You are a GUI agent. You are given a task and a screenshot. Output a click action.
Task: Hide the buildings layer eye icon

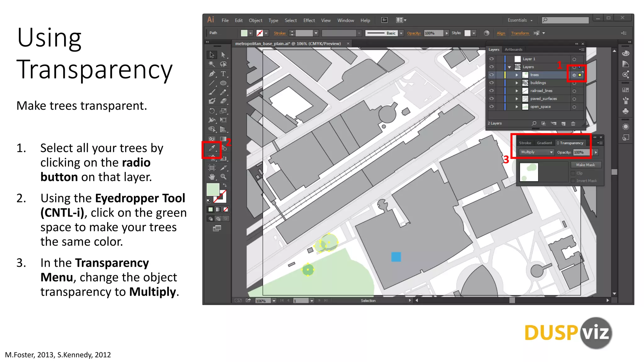(491, 83)
